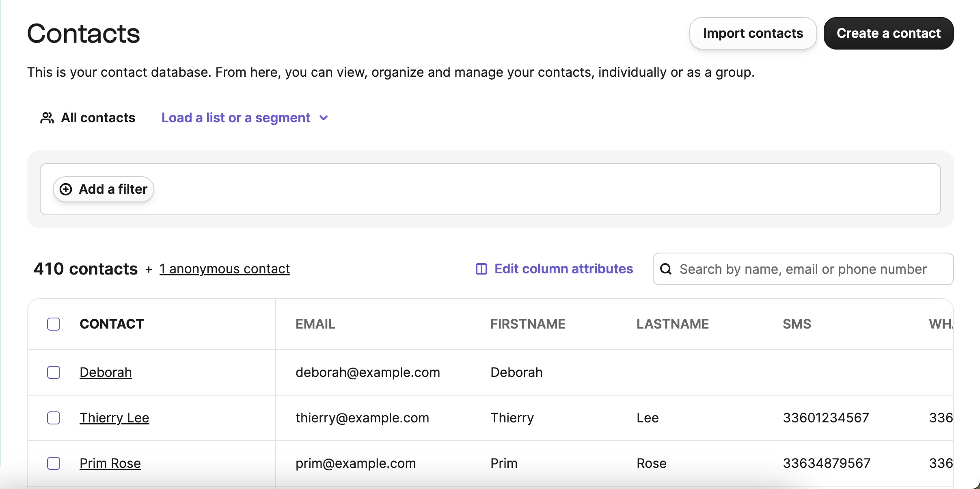Open Deborah's contact profile
This screenshot has height=489, width=980.
pyautogui.click(x=105, y=372)
